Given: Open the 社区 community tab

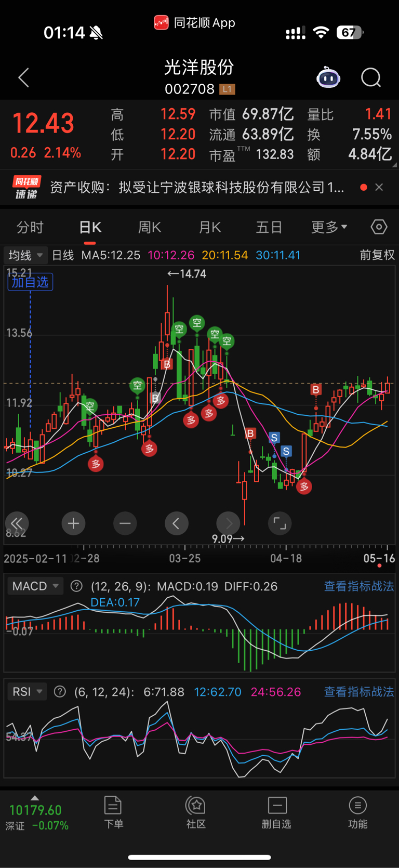Looking at the screenshot, I should [196, 812].
